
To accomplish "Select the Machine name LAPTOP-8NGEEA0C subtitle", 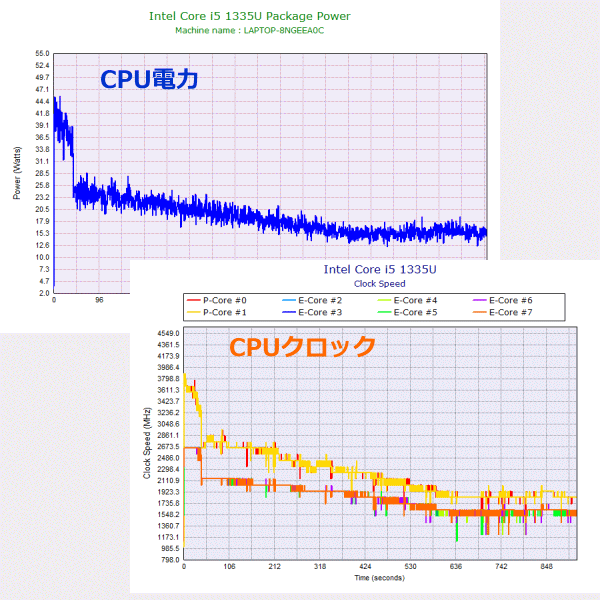I will 250,30.
